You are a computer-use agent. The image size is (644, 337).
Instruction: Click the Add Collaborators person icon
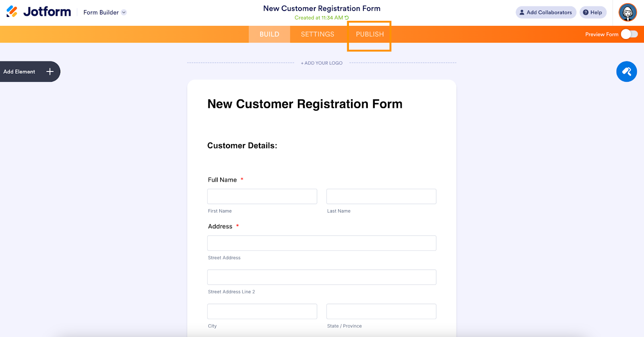522,12
